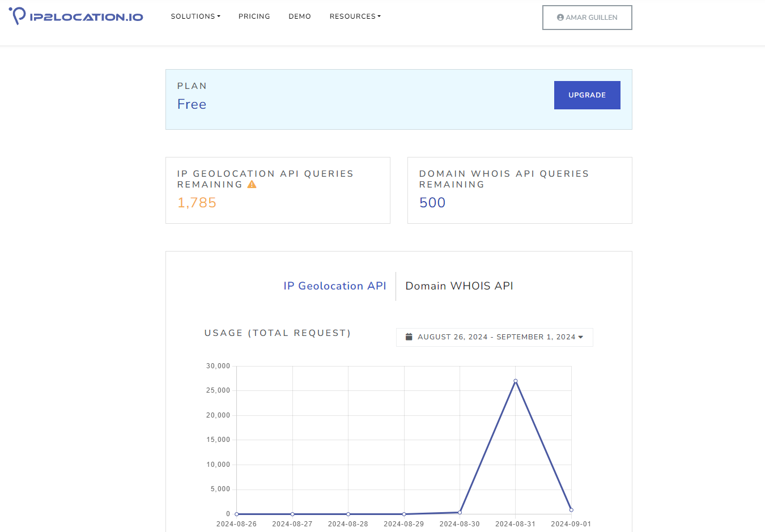
Task: Expand the Solutions dropdown menu
Action: [195, 16]
